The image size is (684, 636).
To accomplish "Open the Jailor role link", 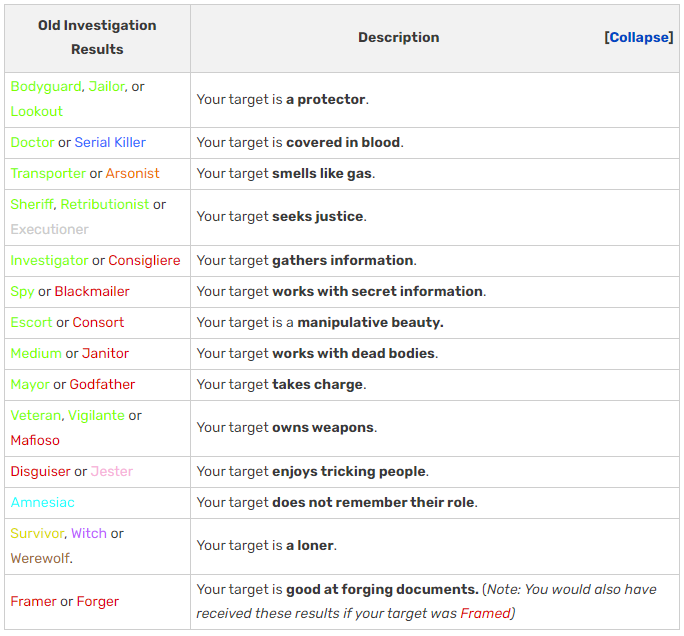I will pos(106,86).
